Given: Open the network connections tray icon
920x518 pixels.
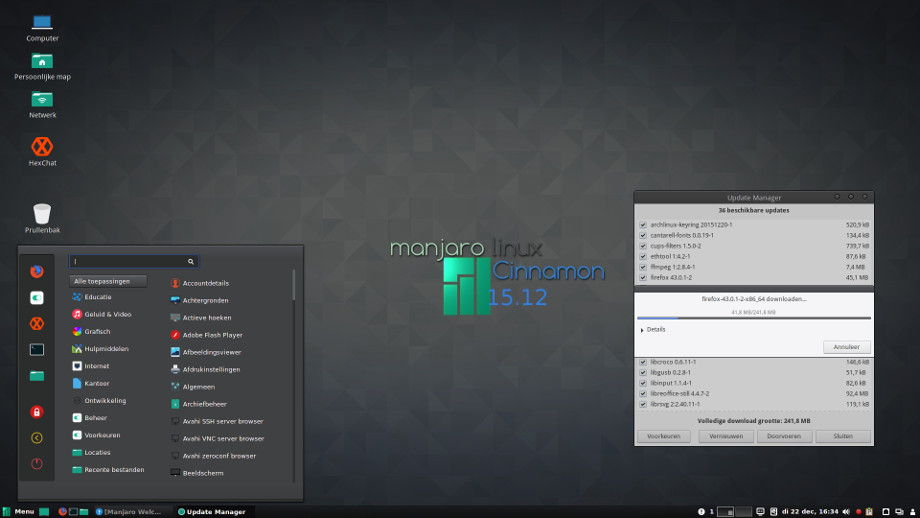Looking at the screenshot, I should coord(899,512).
